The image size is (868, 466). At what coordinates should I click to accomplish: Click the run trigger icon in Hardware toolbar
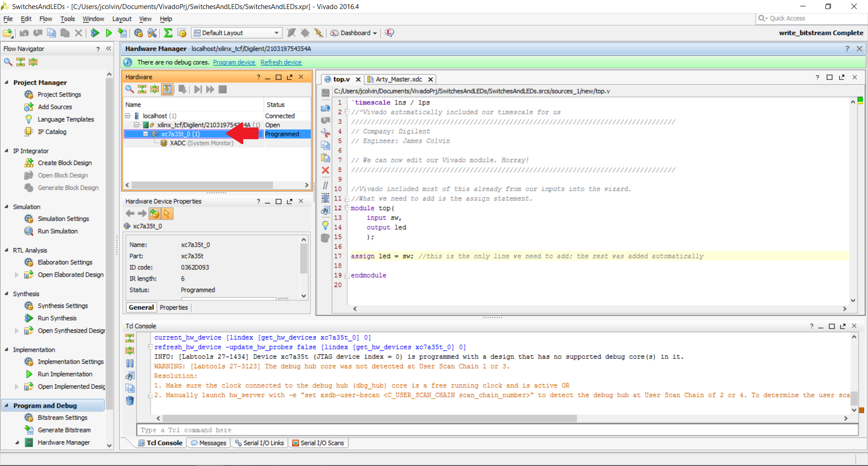coord(198,89)
